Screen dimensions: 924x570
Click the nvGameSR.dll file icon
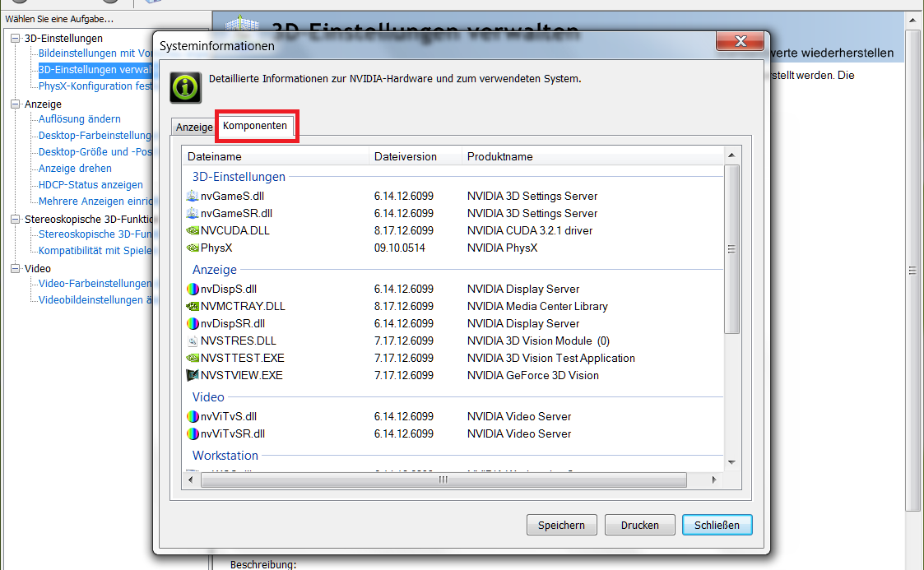[192, 213]
